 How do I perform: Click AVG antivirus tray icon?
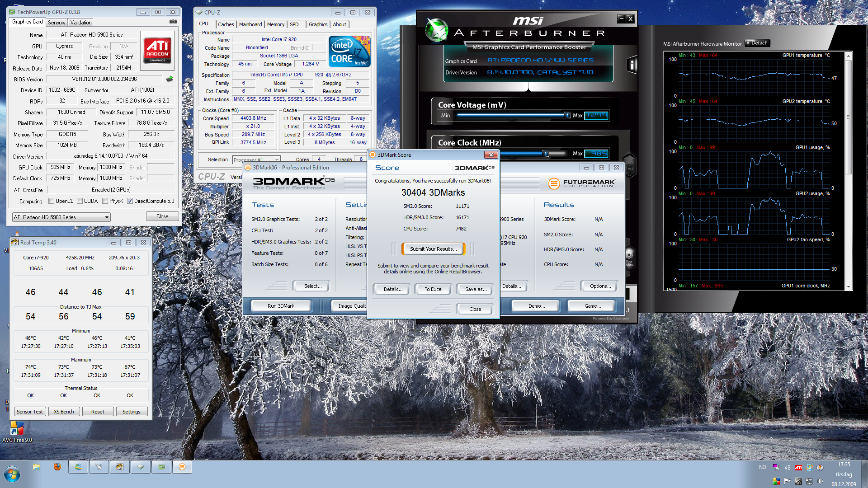777,481
